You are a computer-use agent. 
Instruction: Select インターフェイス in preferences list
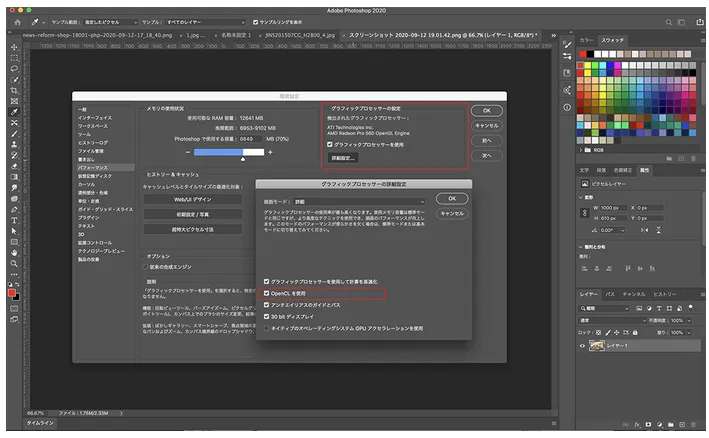point(95,118)
